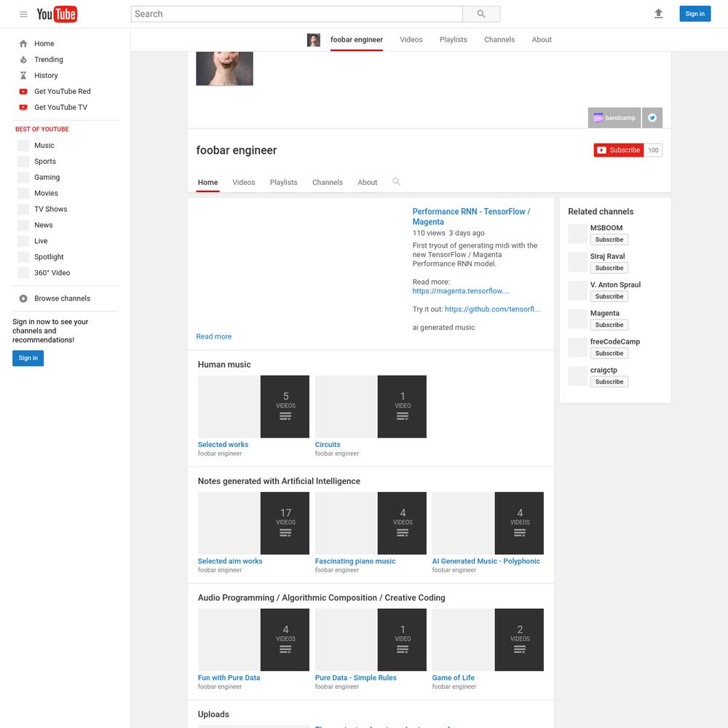
Task: Open the TV Shows category in sidebar
Action: click(51, 209)
